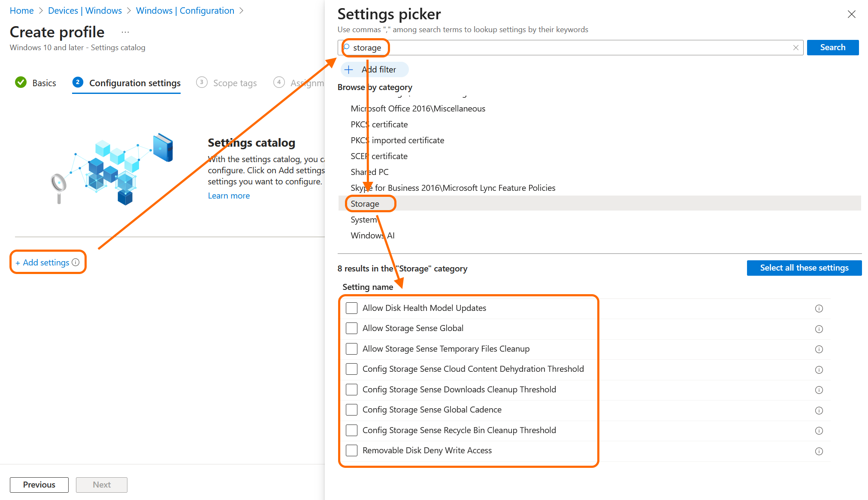Click Select all these settings button
Viewport: 868px width, 500px height.
(x=804, y=268)
